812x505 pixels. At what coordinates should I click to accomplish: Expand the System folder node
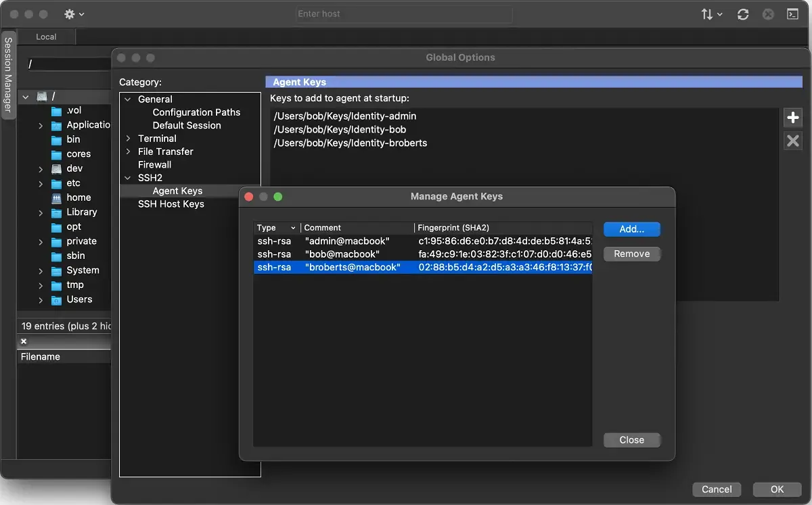click(41, 271)
